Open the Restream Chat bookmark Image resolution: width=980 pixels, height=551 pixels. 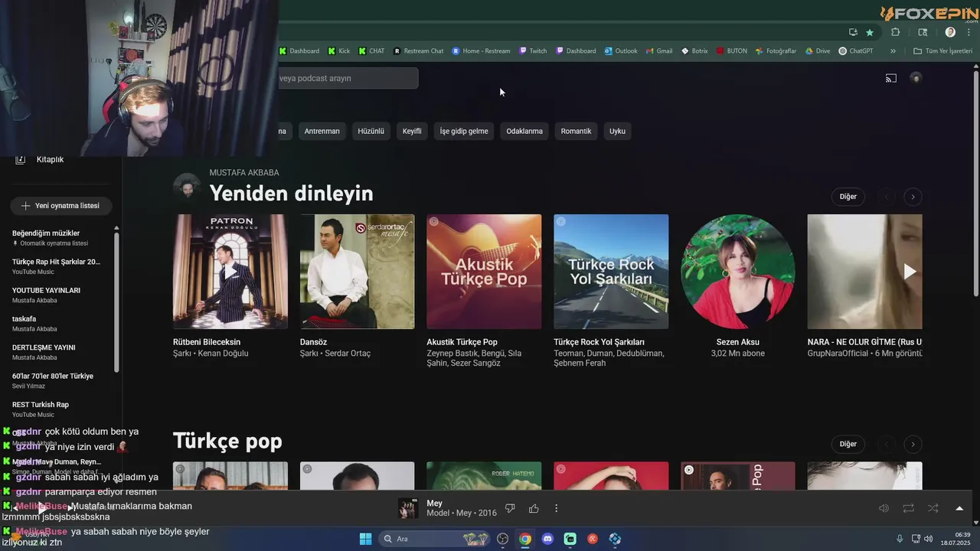[x=419, y=51]
